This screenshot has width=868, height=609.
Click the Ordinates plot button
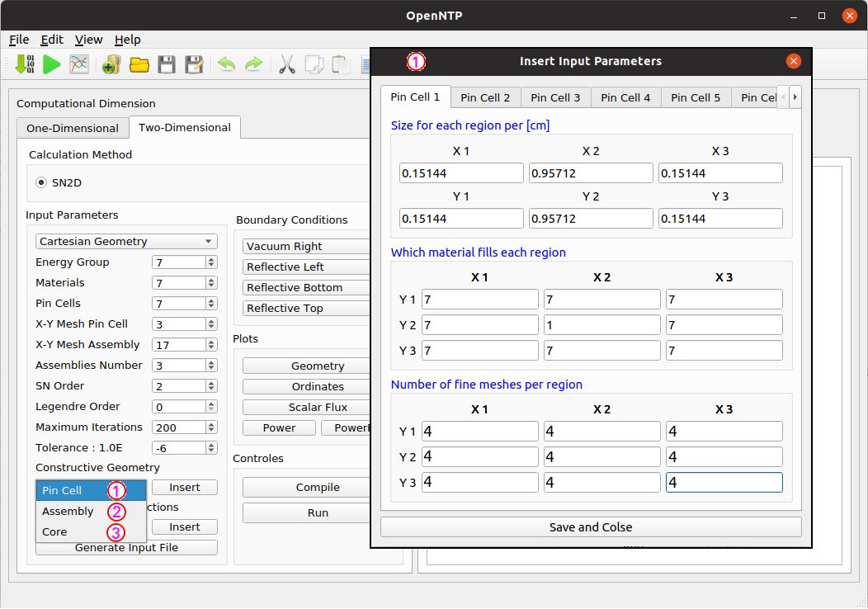(306, 386)
